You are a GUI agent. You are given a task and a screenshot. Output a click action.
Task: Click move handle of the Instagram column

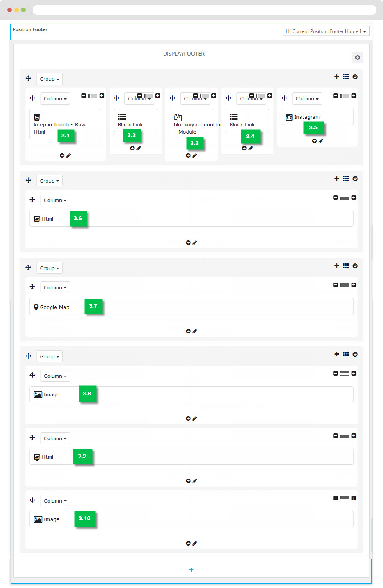(284, 98)
